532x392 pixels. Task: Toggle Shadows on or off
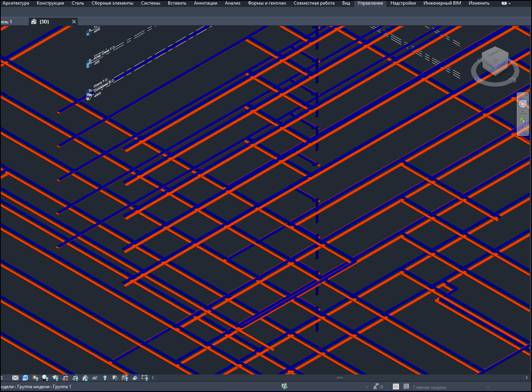tap(45, 378)
